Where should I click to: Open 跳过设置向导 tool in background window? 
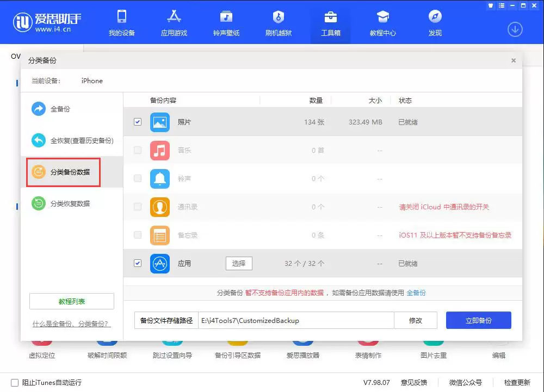pyautogui.click(x=172, y=350)
